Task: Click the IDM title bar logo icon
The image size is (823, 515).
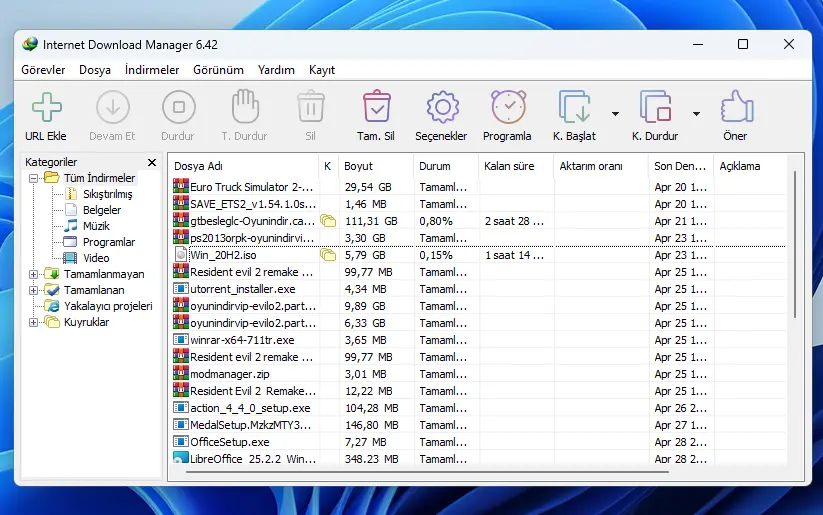Action: pyautogui.click(x=30, y=44)
